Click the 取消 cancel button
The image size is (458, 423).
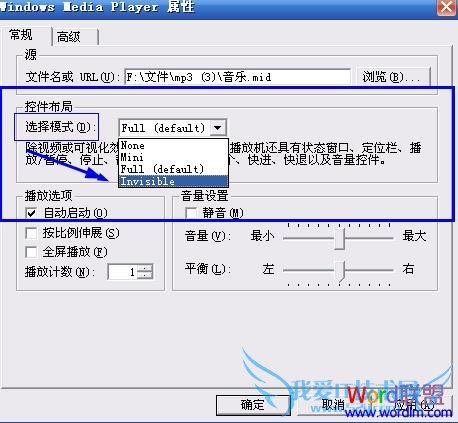pos(333,405)
